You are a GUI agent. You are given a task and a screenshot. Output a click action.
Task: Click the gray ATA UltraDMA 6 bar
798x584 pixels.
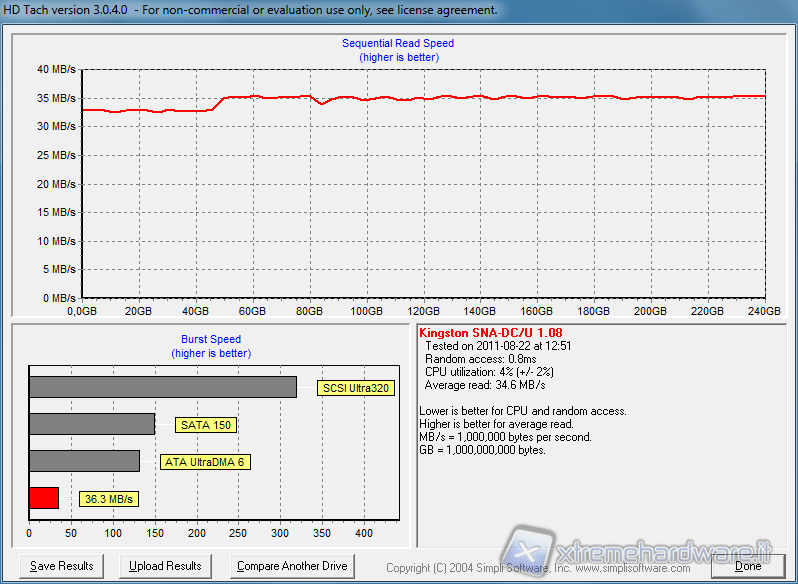click(x=85, y=461)
